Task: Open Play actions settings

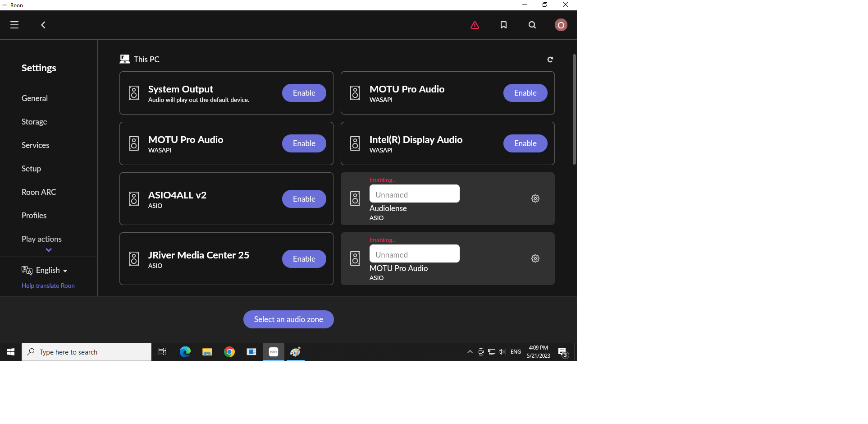Action: tap(41, 239)
